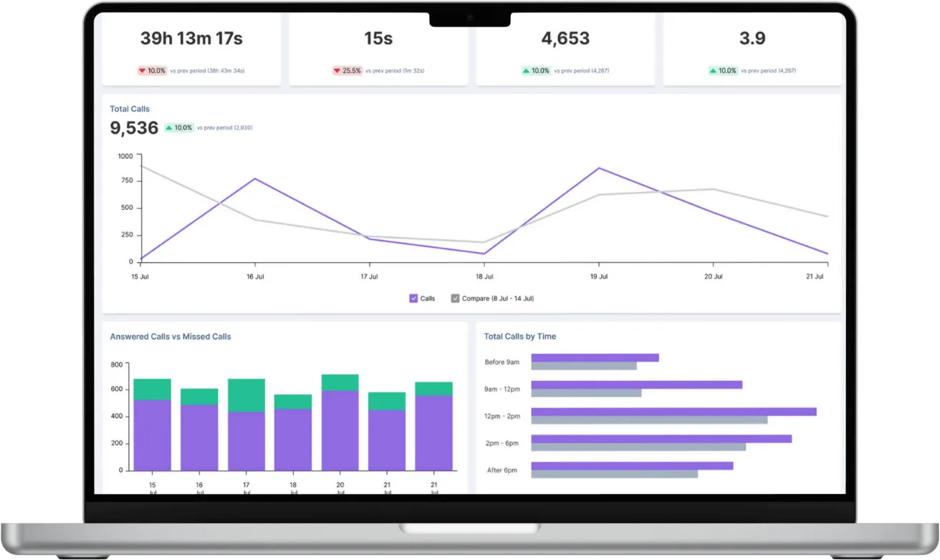Click red down-arrow in 39h 13m 17s card

(143, 71)
